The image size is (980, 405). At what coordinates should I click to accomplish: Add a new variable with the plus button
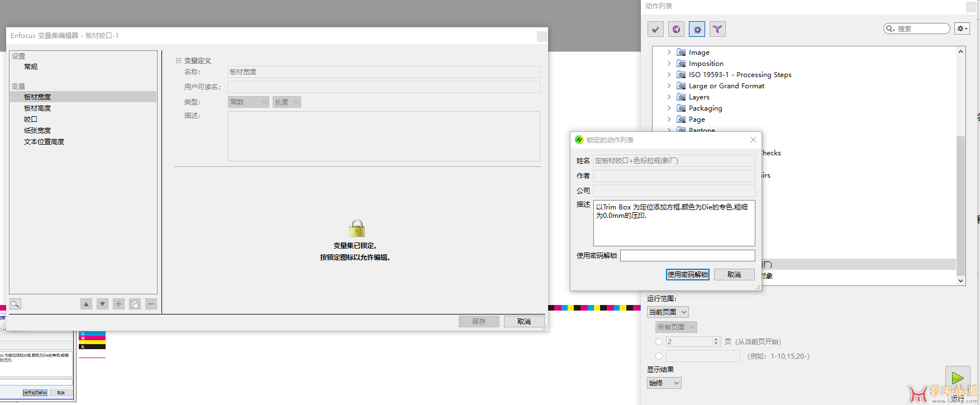coord(118,304)
